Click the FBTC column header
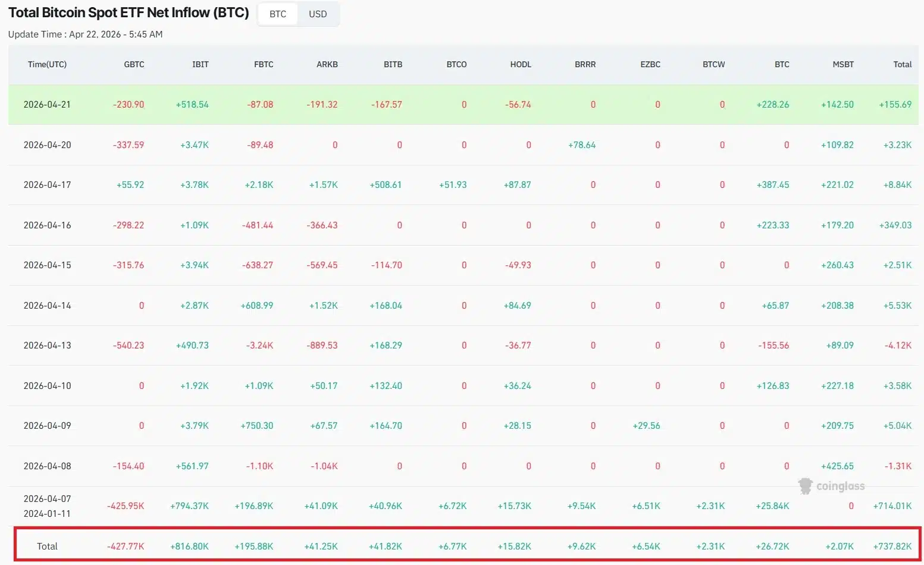The width and height of the screenshot is (924, 565). [x=264, y=64]
